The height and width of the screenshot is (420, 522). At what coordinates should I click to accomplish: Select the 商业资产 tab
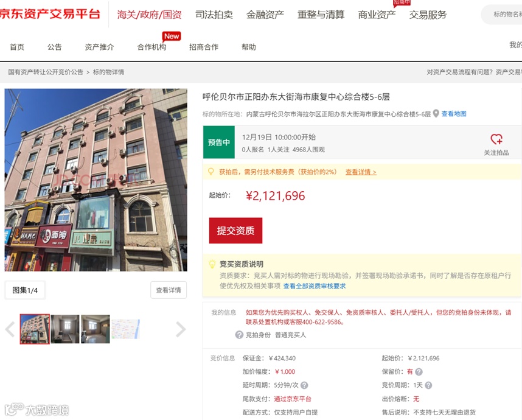[x=377, y=15]
